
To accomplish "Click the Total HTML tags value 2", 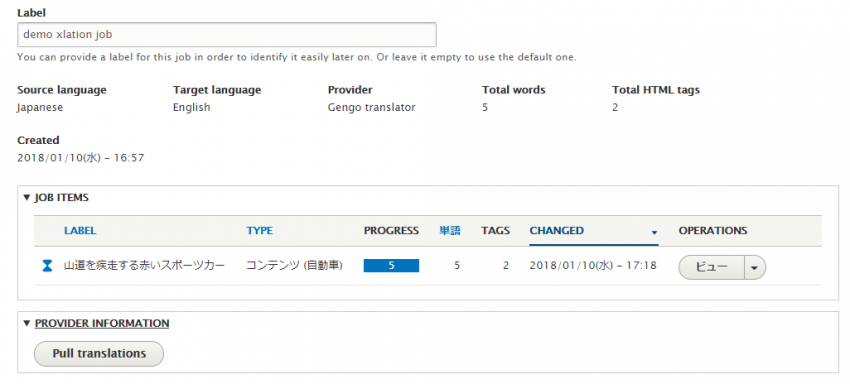I will coord(615,107).
